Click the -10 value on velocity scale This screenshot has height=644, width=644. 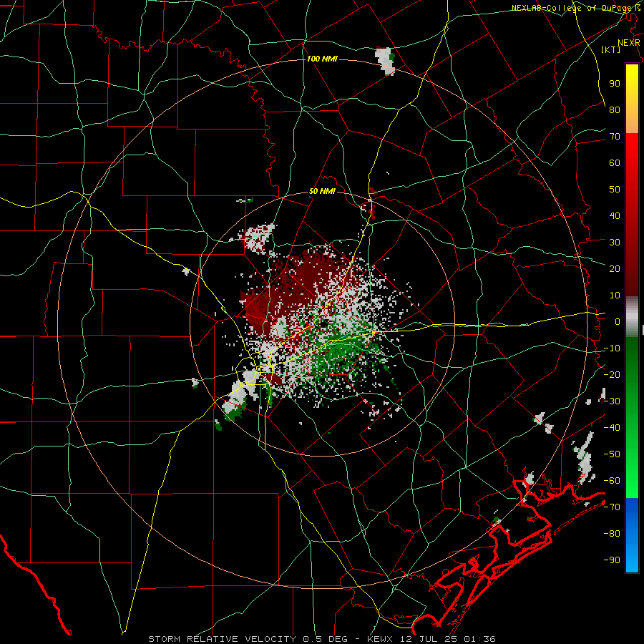point(612,348)
